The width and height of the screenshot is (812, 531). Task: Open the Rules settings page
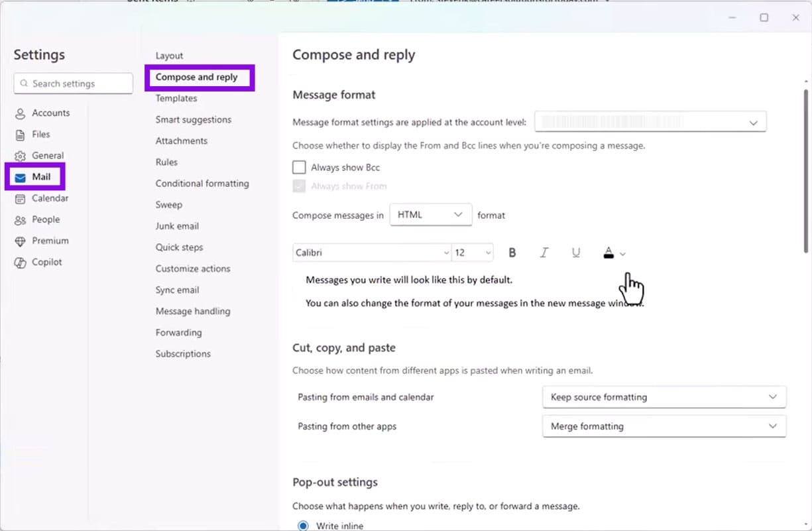click(x=166, y=162)
